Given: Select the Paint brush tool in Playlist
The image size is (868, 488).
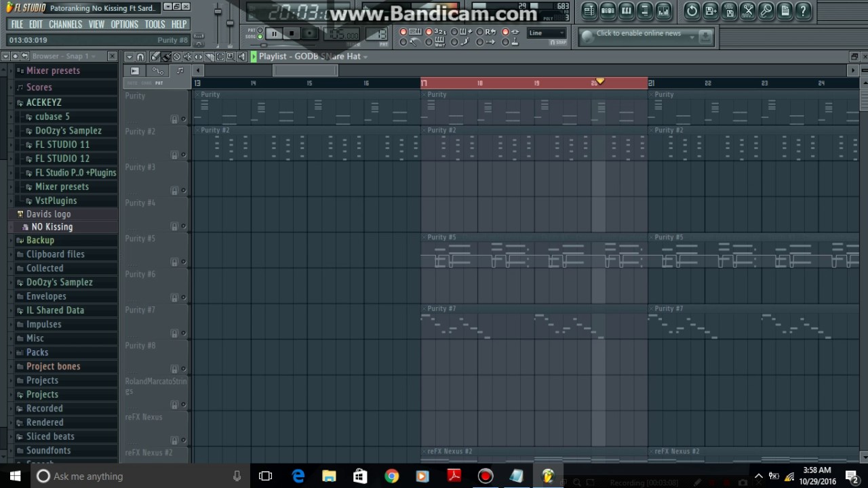Looking at the screenshot, I should coord(165,56).
